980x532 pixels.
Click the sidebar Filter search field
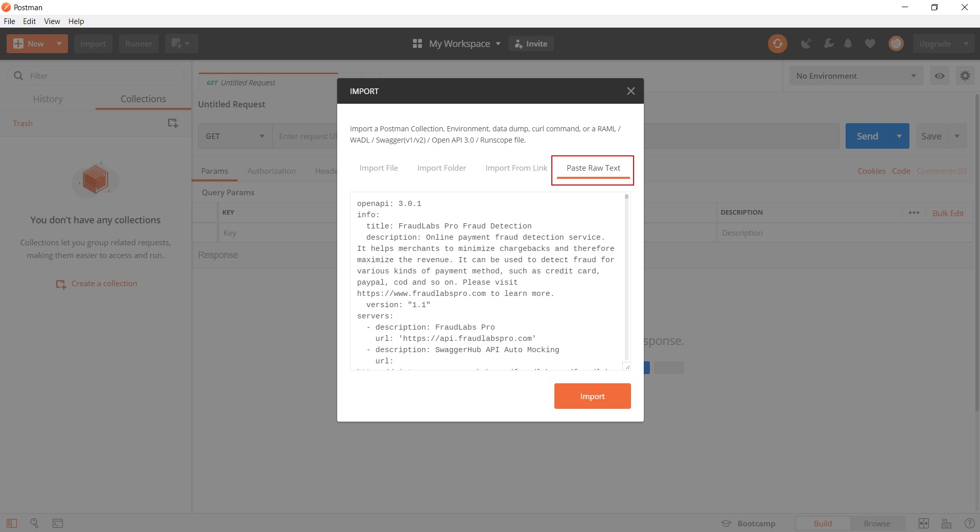click(96, 76)
